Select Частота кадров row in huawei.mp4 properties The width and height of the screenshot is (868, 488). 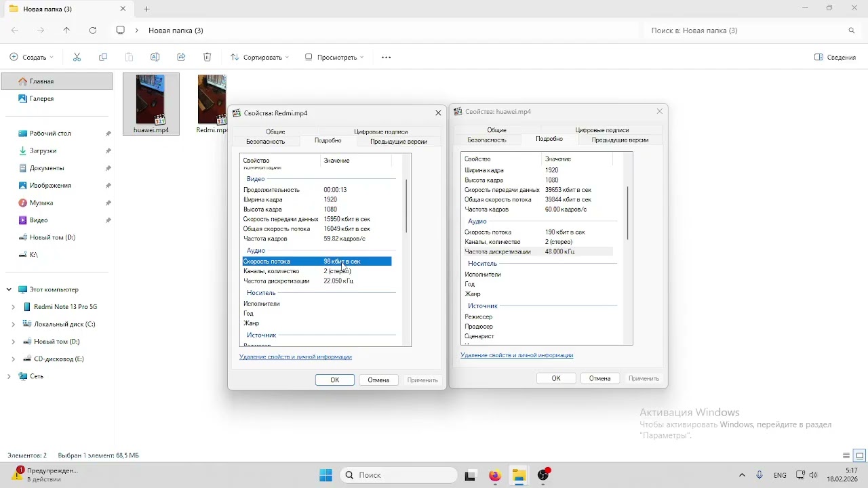(x=538, y=209)
